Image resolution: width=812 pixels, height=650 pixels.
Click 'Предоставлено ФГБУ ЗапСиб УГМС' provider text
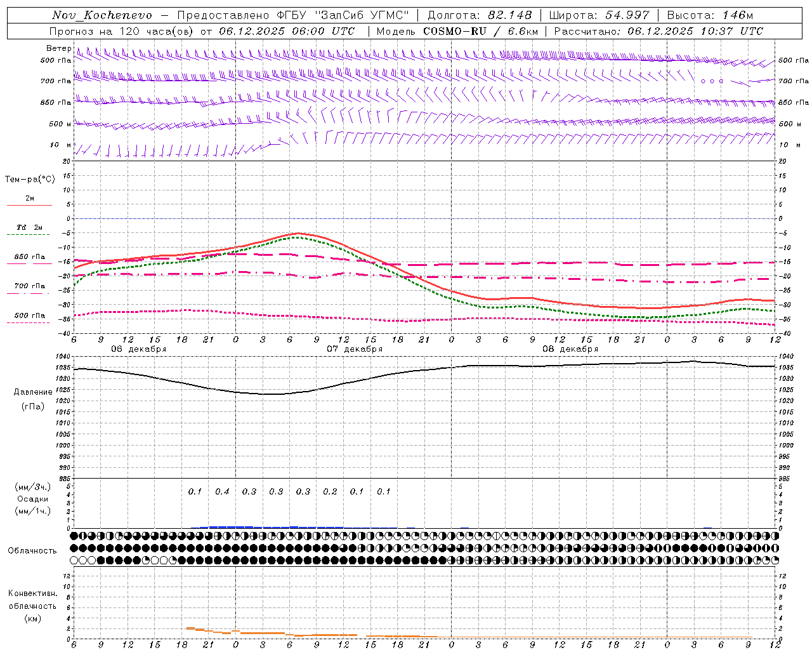pos(292,15)
